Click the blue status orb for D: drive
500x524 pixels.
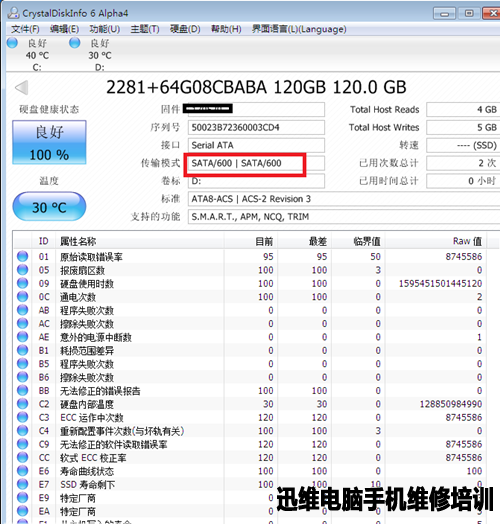pos(75,43)
